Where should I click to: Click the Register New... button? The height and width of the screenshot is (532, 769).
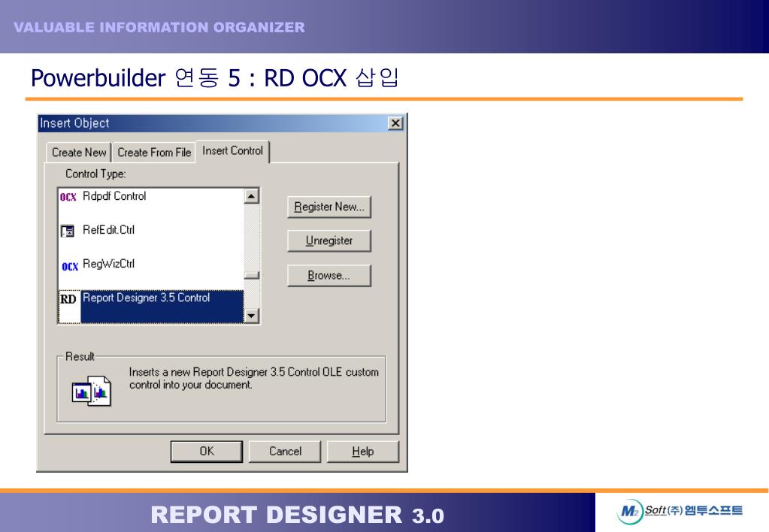click(x=329, y=207)
